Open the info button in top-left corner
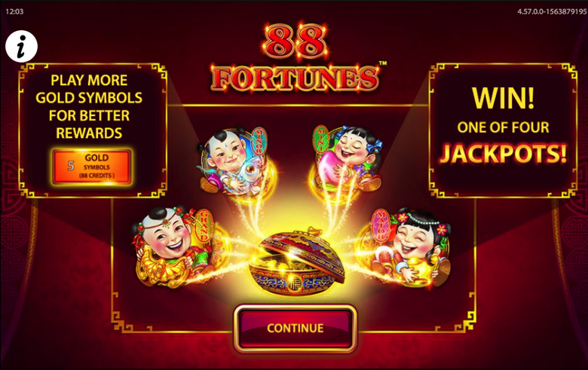Viewport: 588px width, 370px height. [21, 47]
